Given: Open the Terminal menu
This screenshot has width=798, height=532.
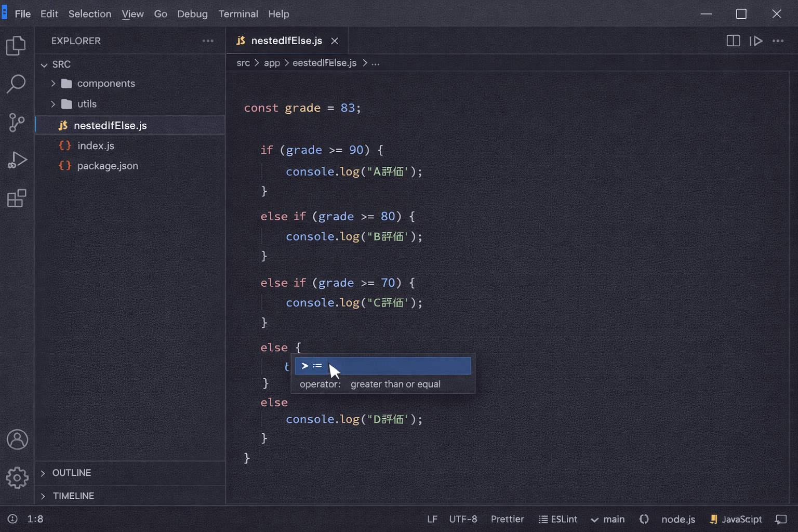Looking at the screenshot, I should [238, 14].
